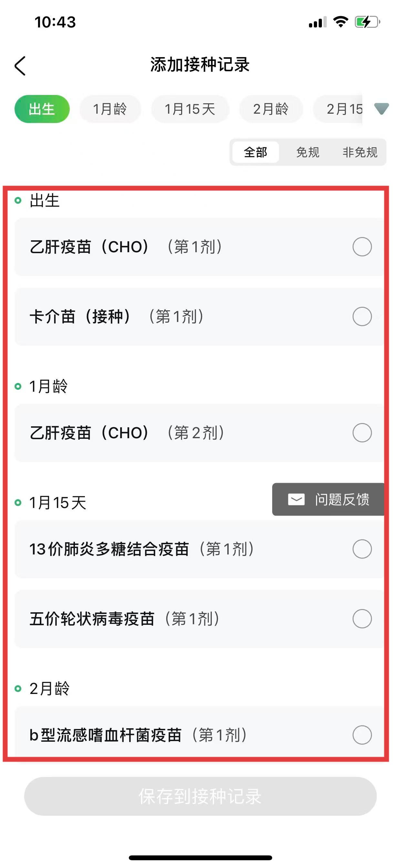Check battery charging icon in status bar

click(x=367, y=22)
